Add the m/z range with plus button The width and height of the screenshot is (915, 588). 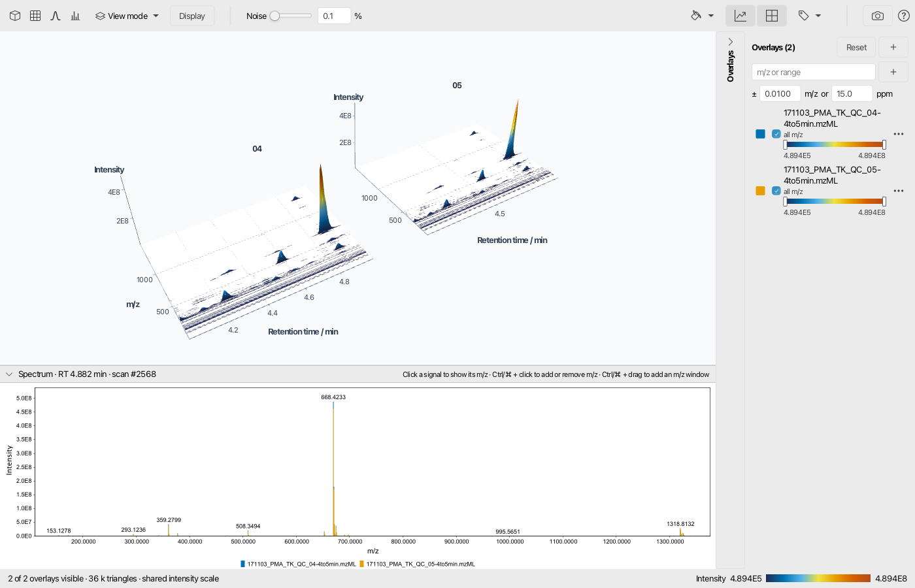(x=893, y=72)
